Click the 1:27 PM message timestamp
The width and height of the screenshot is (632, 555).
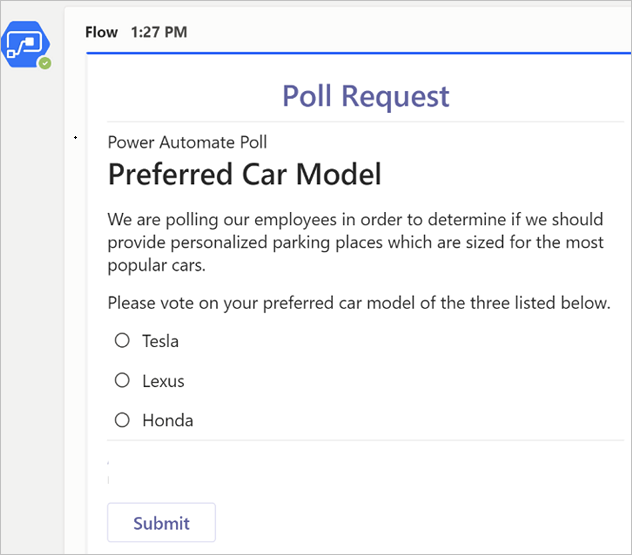point(158,32)
